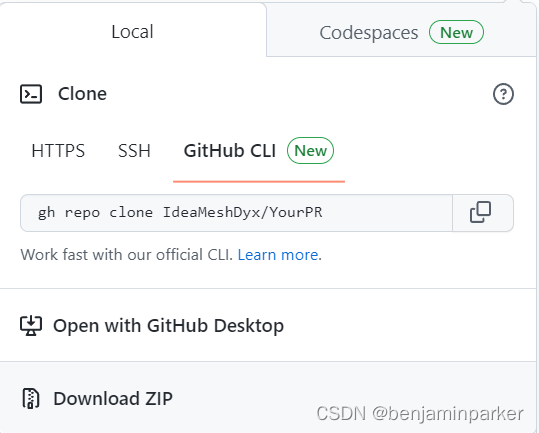Click the New badge beside GitHub CLI

pyautogui.click(x=310, y=151)
